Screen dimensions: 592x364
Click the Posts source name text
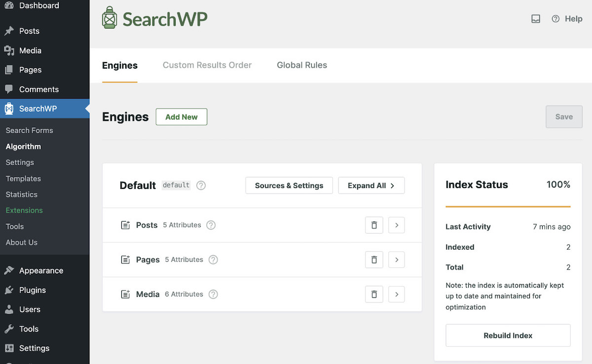click(147, 225)
